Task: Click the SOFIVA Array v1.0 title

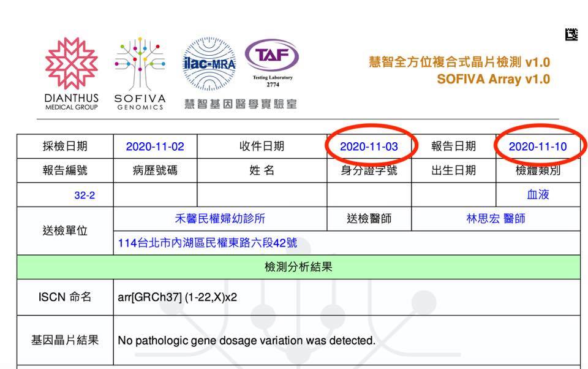Action: tap(493, 79)
